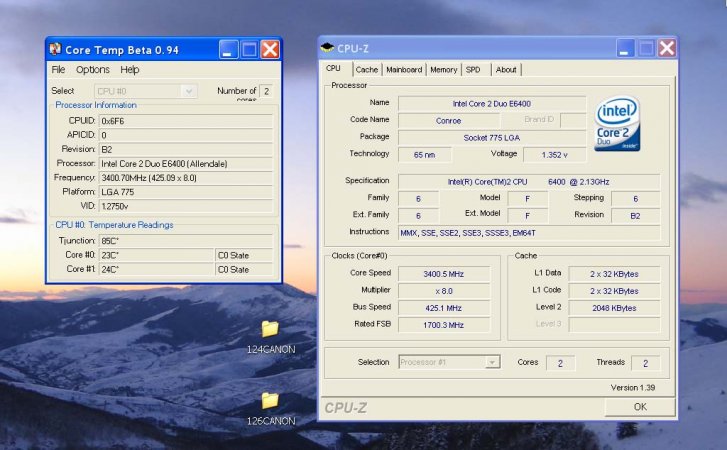The width and height of the screenshot is (727, 450).
Task: Open the About tab
Action: 506,70
